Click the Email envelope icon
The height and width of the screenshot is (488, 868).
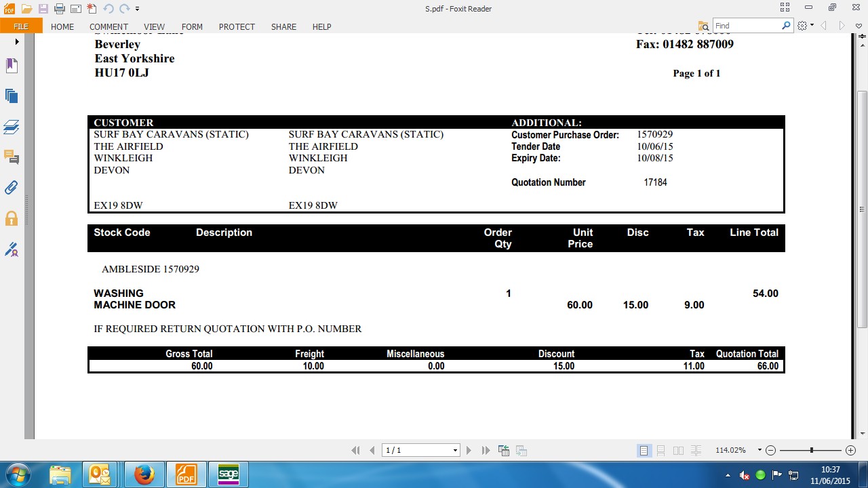tap(75, 9)
